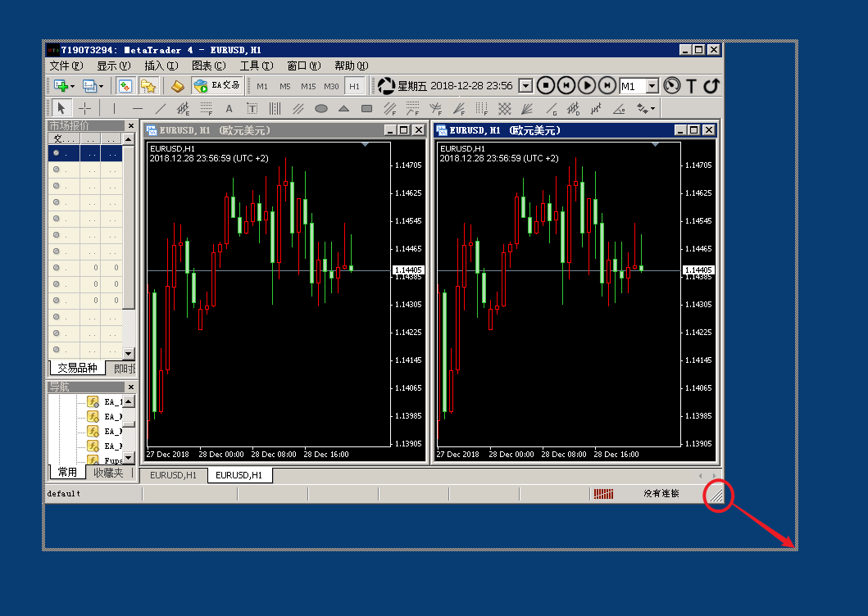Click the 交易品种 tab in Market Watch

tap(77, 368)
